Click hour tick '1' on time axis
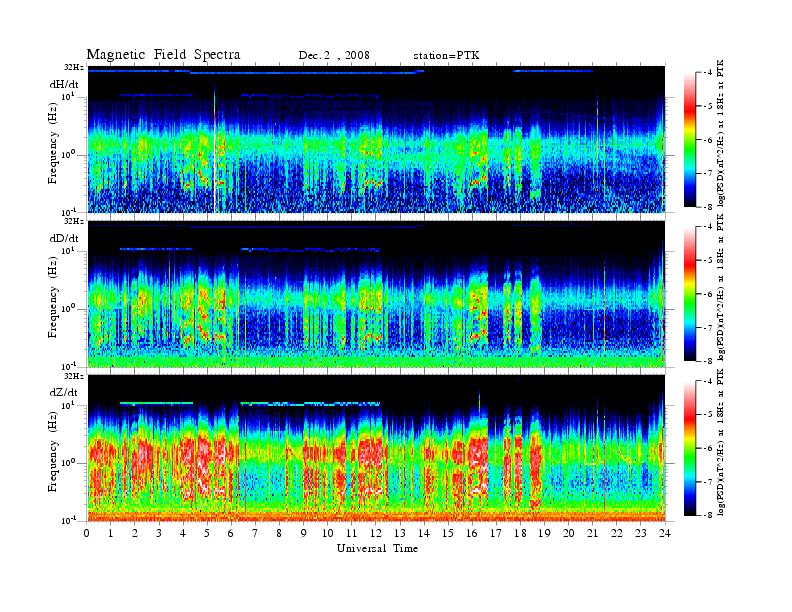Image resolution: width=792 pixels, height=612 pixels. tap(111, 533)
